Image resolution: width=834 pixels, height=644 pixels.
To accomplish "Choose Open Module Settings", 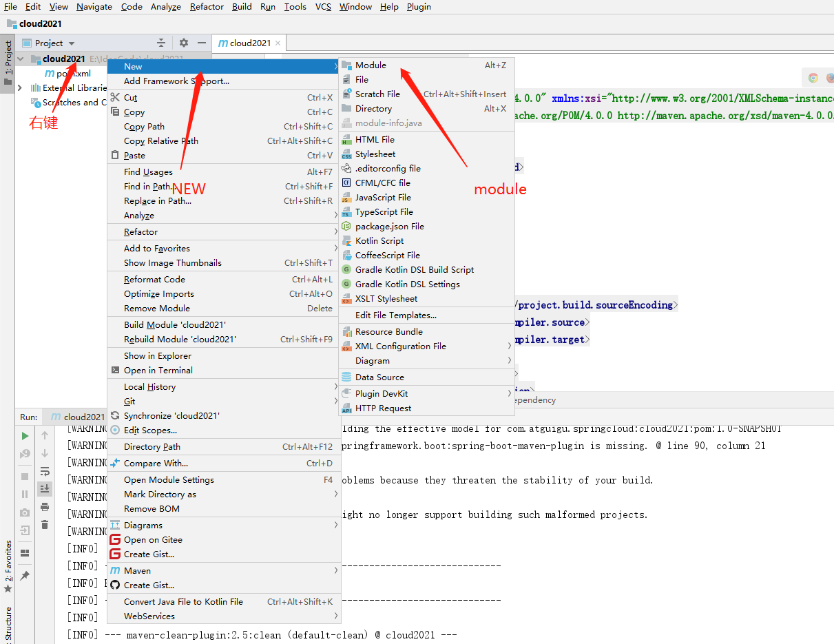I will (x=224, y=479).
